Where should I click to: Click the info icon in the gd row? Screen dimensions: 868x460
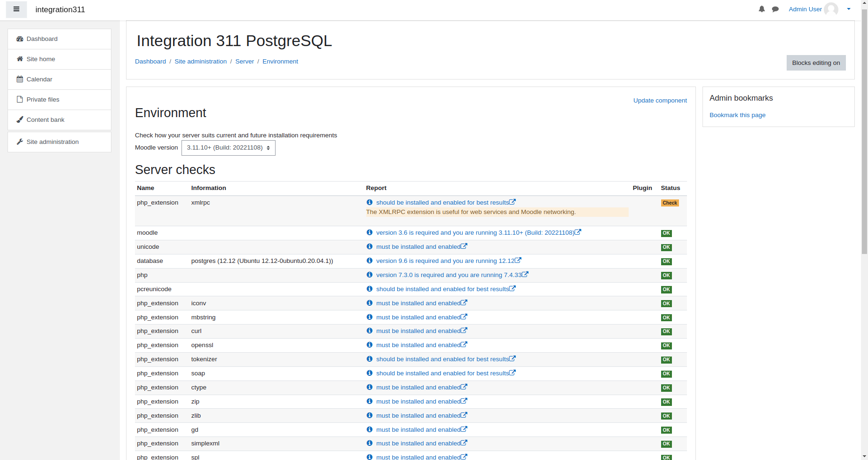point(370,429)
